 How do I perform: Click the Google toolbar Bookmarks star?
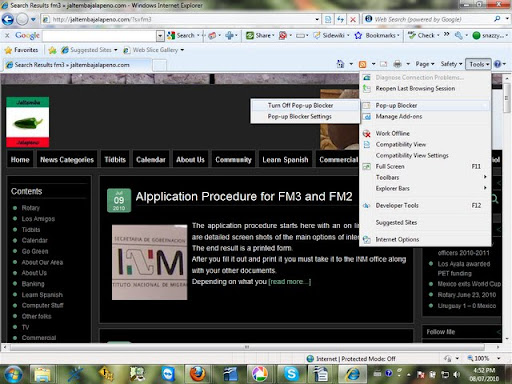pos(358,35)
